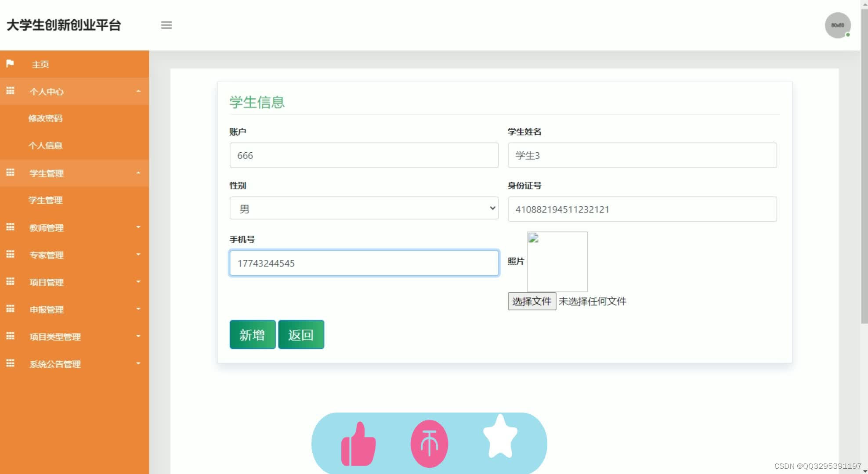The image size is (868, 474).
Task: Click the pink thumbs-up like icon
Action: (358, 444)
